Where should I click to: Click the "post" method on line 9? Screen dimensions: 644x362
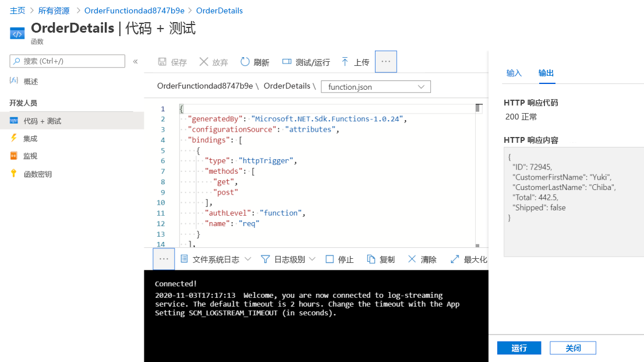point(225,192)
